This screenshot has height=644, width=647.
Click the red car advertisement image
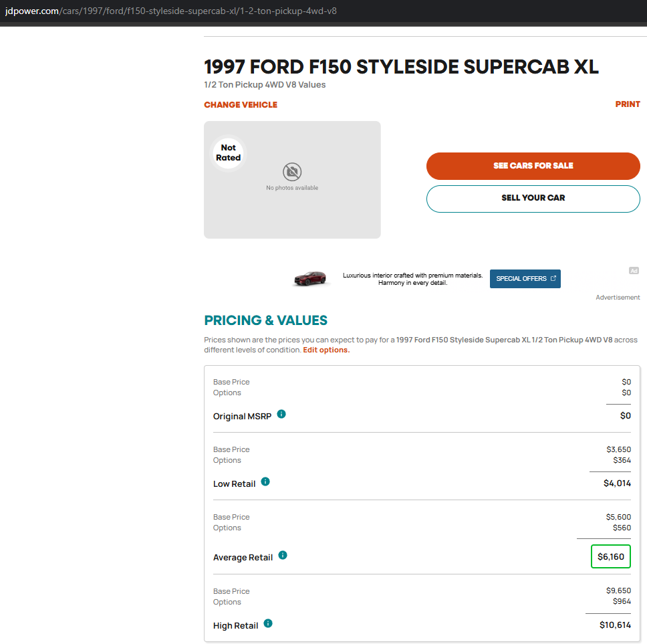(x=310, y=279)
